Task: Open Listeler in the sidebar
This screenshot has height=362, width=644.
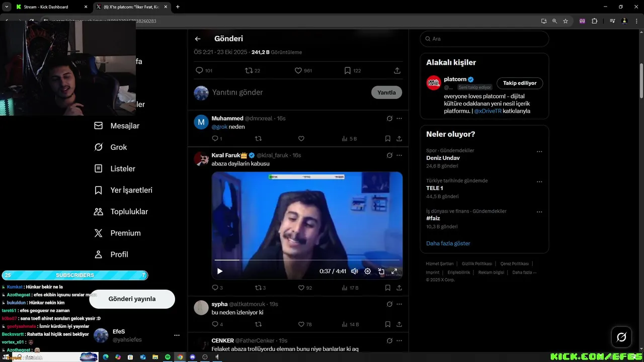Action: 114,169
